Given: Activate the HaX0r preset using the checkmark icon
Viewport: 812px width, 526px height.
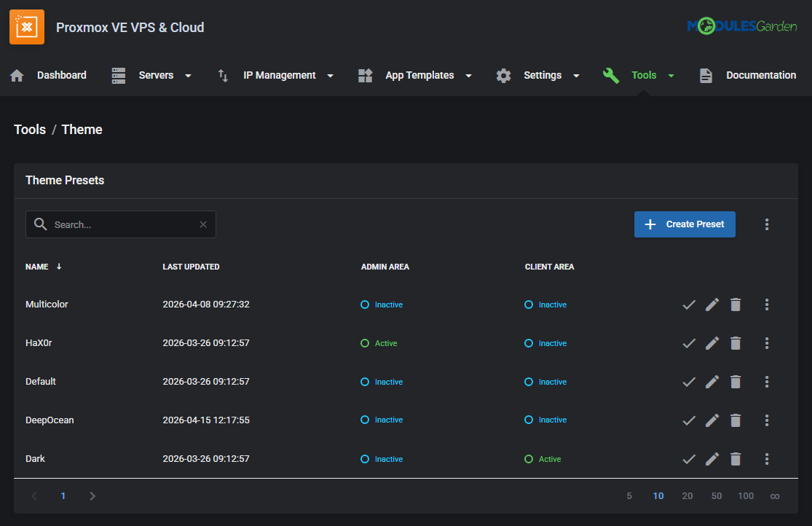Looking at the screenshot, I should coord(689,343).
